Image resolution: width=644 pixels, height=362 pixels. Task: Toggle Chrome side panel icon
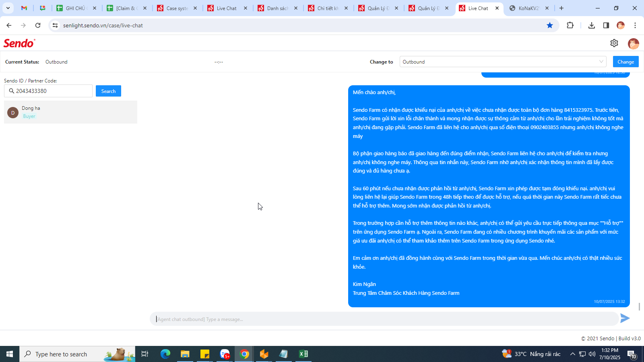pyautogui.click(x=606, y=25)
